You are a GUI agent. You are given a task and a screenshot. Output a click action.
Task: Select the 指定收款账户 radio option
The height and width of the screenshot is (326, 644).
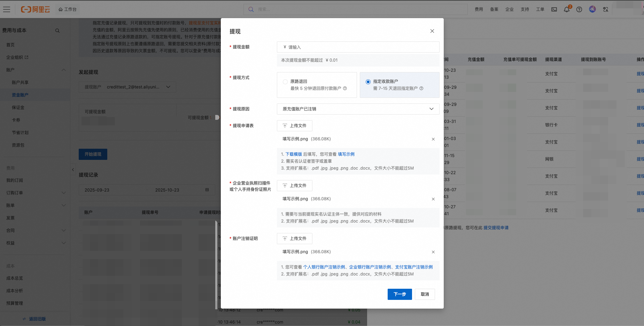click(368, 82)
